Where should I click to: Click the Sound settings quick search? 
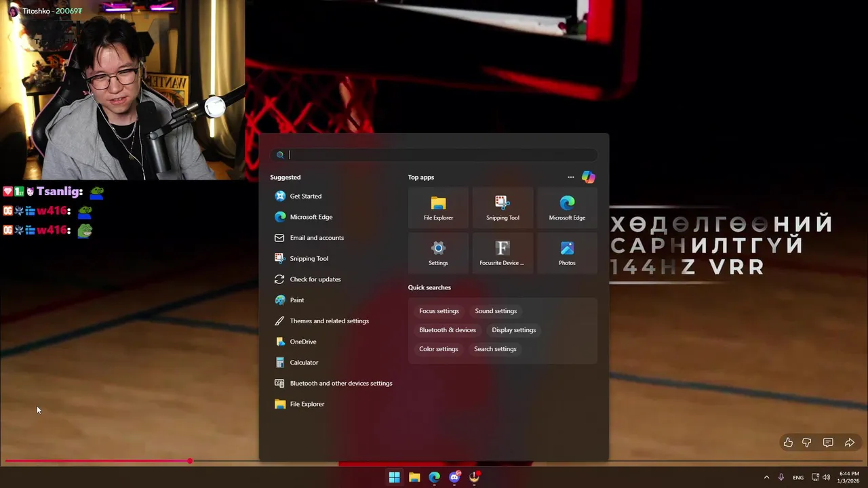tap(496, 311)
